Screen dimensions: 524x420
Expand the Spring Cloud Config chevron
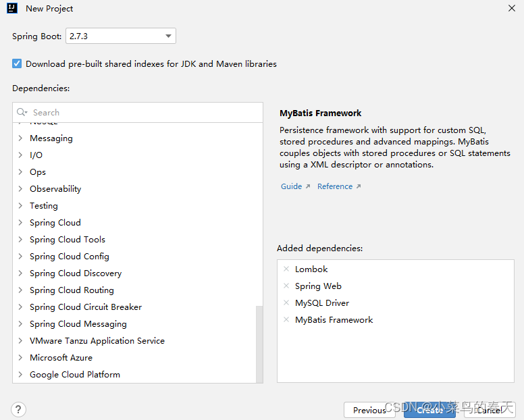pos(20,257)
